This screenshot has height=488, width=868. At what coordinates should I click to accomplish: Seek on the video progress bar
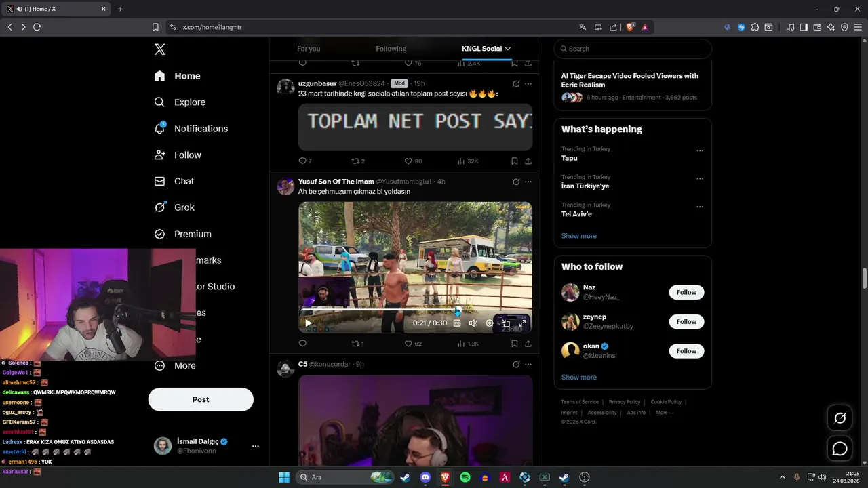pyautogui.click(x=415, y=310)
